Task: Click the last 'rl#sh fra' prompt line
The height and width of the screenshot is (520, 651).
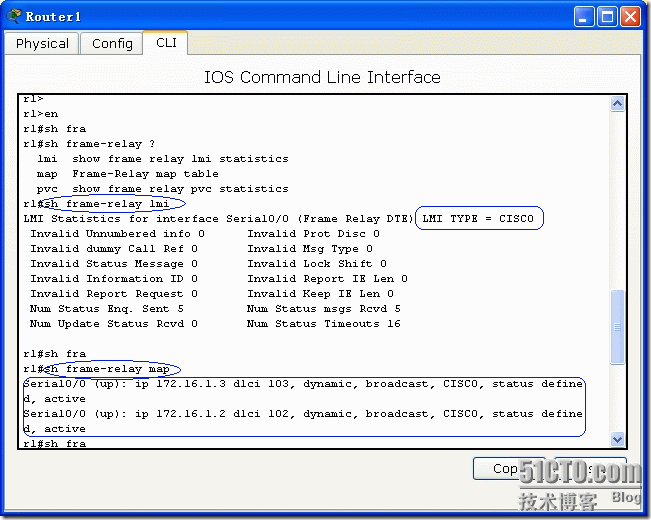Action: 55,443
